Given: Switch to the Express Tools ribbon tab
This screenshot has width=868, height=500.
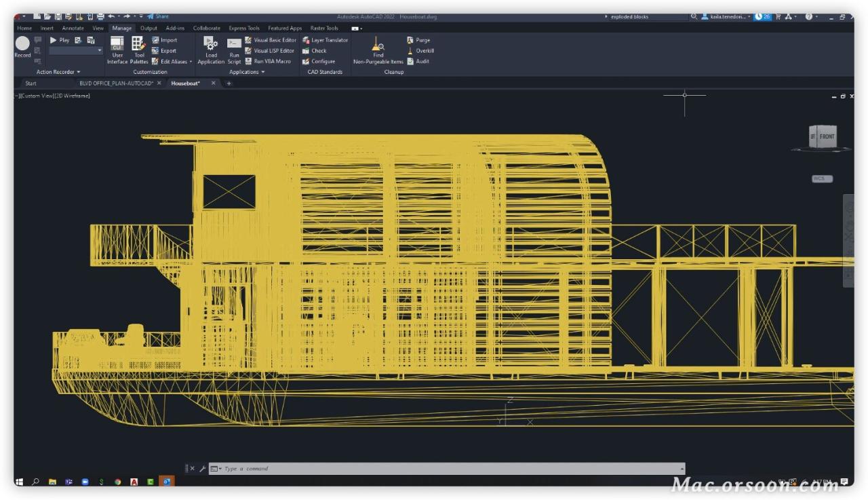Looking at the screenshot, I should click(x=244, y=28).
